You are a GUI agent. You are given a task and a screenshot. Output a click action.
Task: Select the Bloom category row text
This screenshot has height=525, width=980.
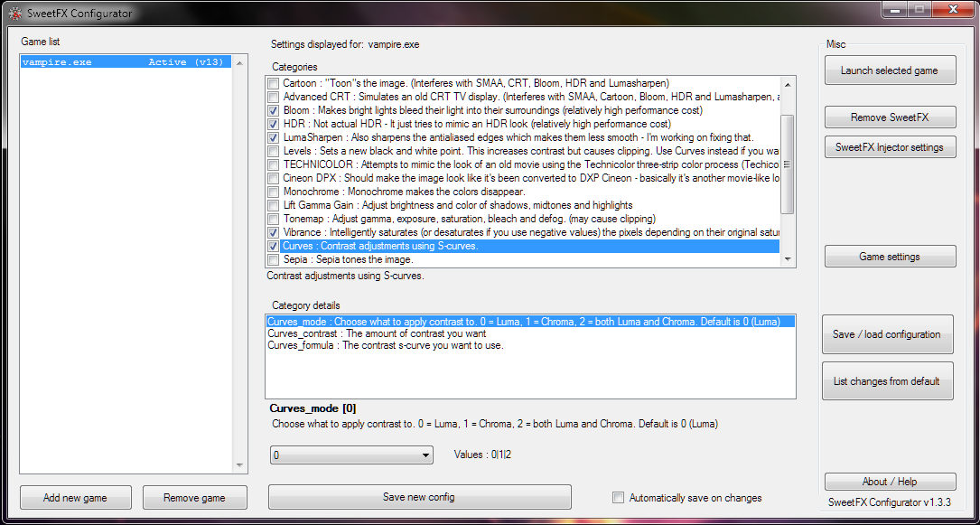click(x=492, y=110)
